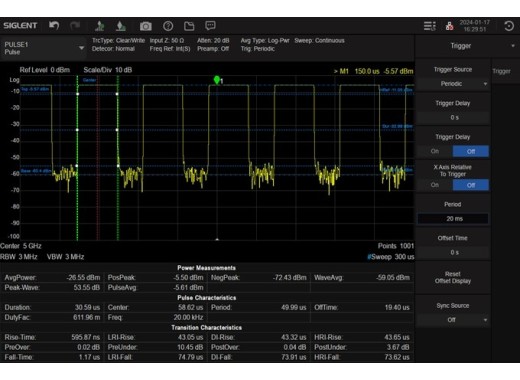Click the Input Z 50 Ω status text

coord(167,41)
